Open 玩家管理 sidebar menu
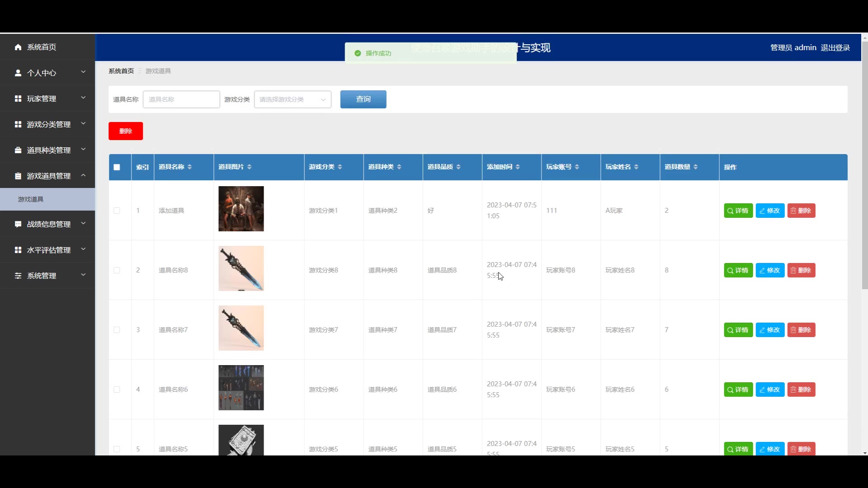This screenshot has width=868, height=488. (47, 99)
